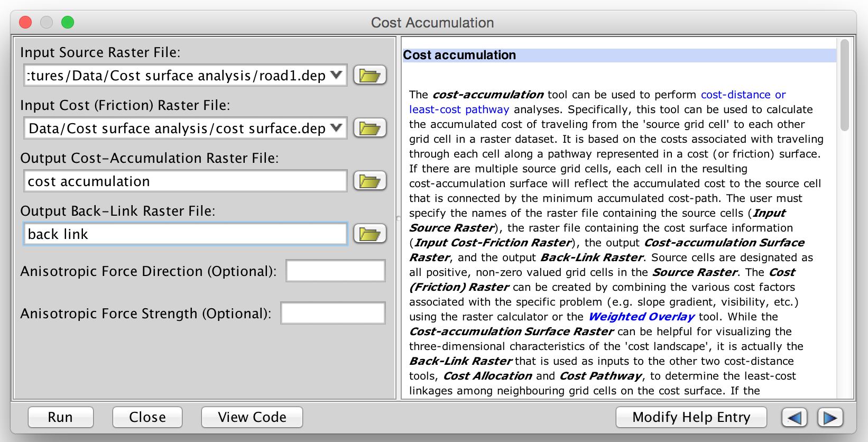The width and height of the screenshot is (868, 442).
Task: Open View Code
Action: (x=252, y=417)
